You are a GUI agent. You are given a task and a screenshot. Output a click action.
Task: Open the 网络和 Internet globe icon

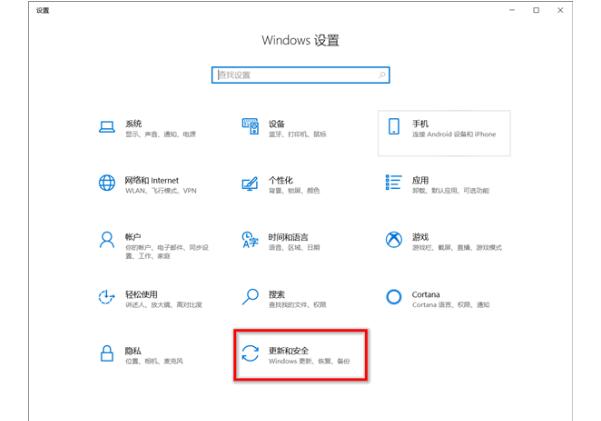(x=107, y=183)
